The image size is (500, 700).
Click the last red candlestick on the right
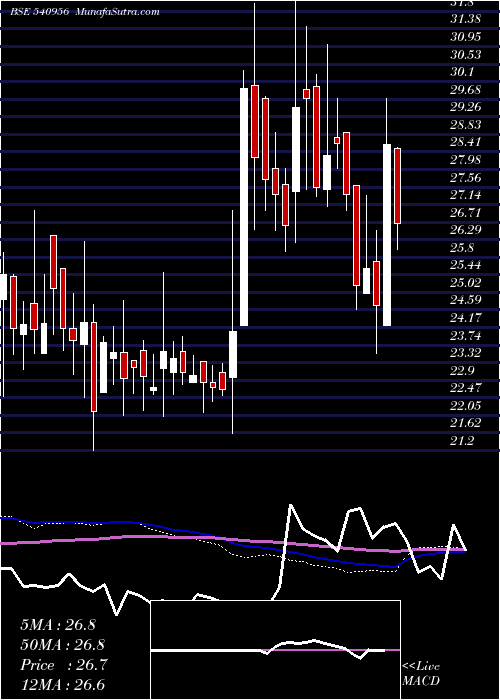(x=397, y=186)
